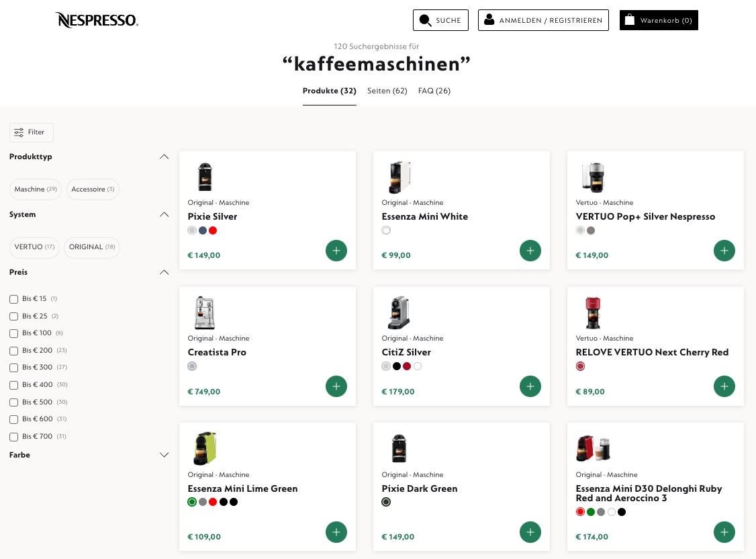The height and width of the screenshot is (559, 756).
Task: Add Pixie Silver to cart with plus icon
Action: pos(336,251)
